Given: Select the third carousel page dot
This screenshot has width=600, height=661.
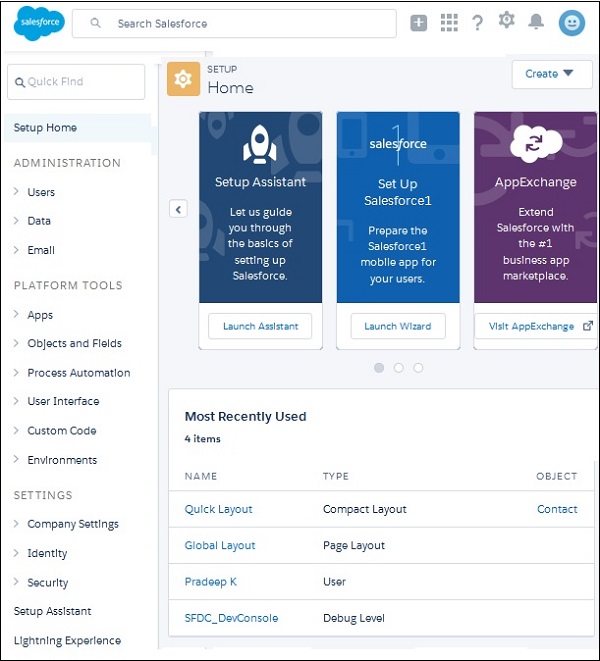Looking at the screenshot, I should click(x=418, y=368).
